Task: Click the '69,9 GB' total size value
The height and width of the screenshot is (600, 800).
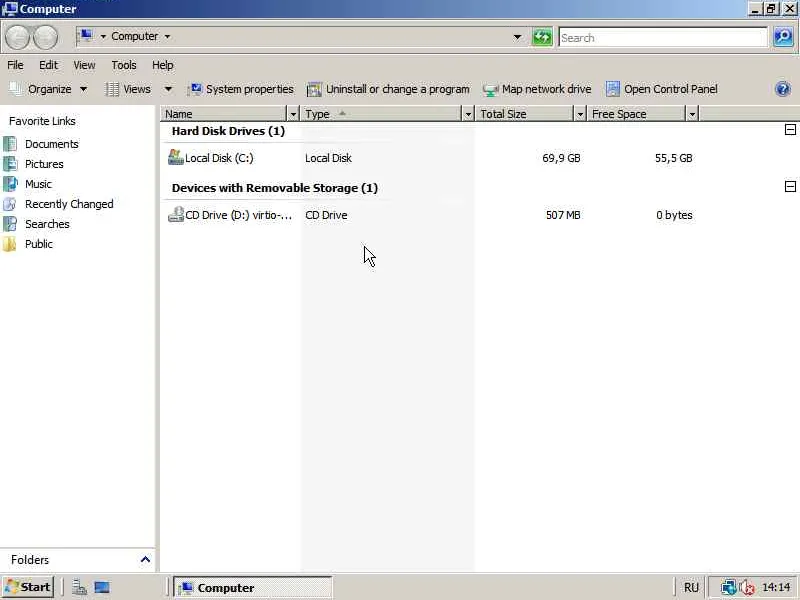Action: point(561,158)
